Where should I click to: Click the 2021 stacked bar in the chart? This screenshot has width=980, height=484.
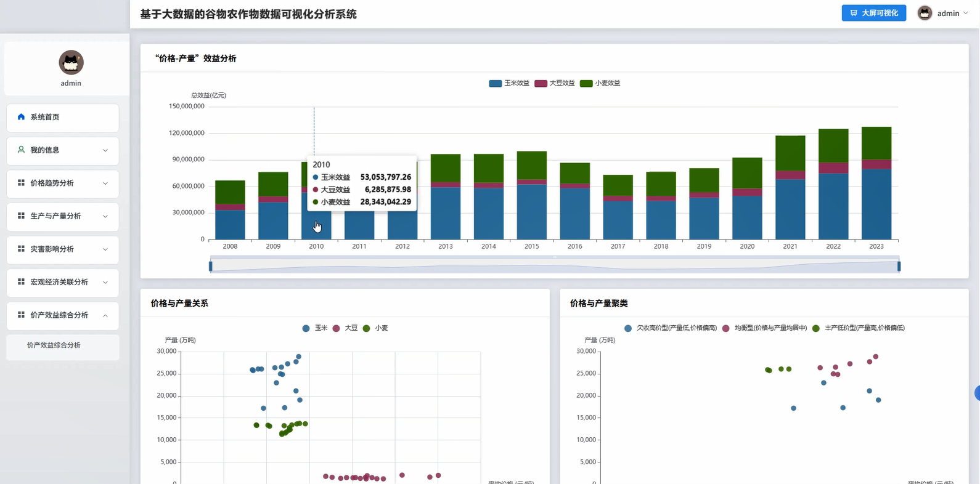tap(790, 187)
